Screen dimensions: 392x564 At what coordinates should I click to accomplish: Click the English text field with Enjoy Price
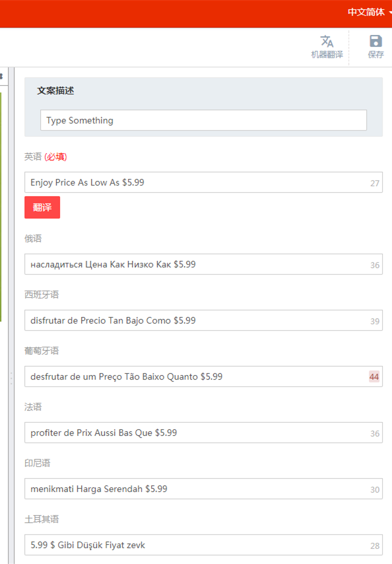point(203,182)
